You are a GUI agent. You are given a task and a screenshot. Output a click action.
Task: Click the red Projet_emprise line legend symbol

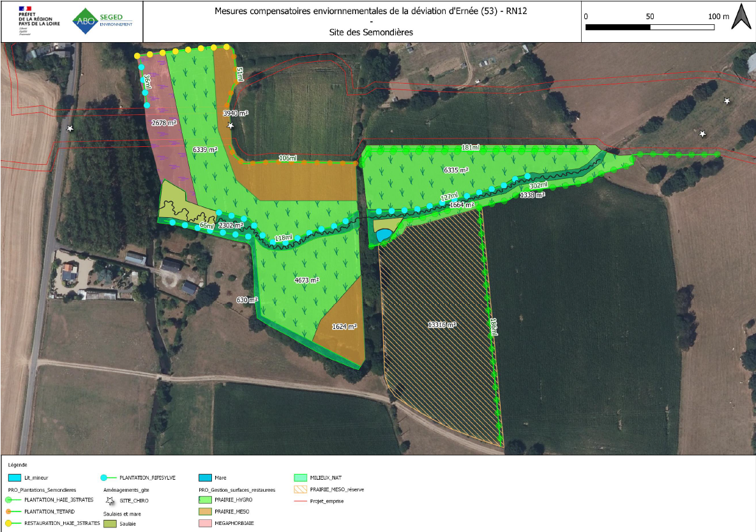301,501
